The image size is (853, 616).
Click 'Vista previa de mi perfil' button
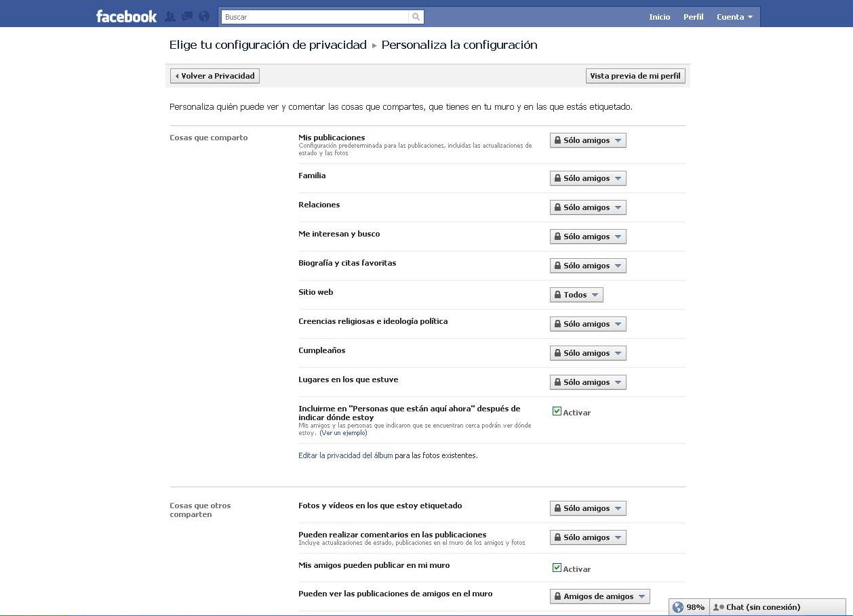pos(635,76)
